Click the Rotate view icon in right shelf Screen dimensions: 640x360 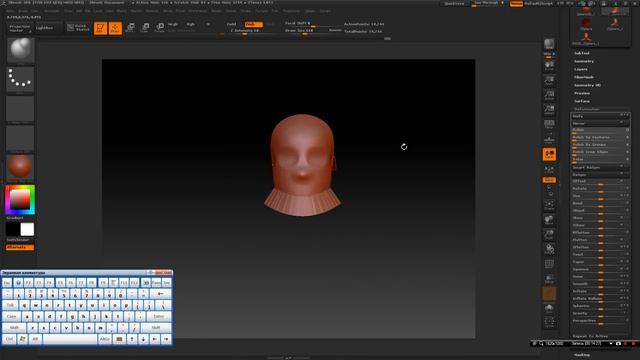point(549,250)
